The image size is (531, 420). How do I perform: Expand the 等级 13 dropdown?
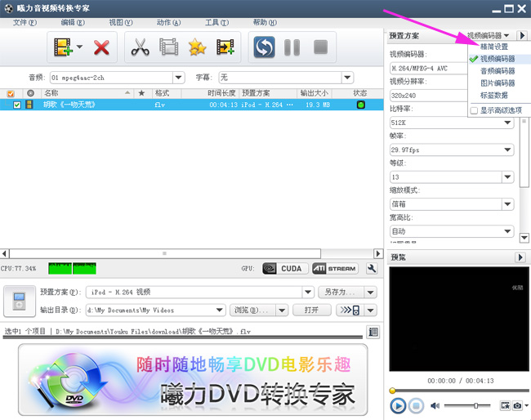[x=507, y=176]
